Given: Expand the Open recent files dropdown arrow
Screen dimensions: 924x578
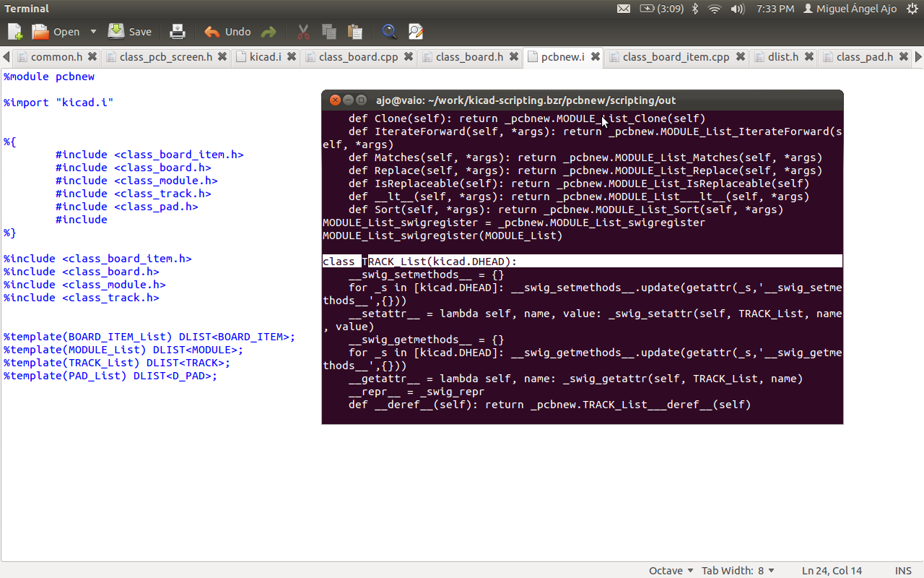Looking at the screenshot, I should coord(93,32).
